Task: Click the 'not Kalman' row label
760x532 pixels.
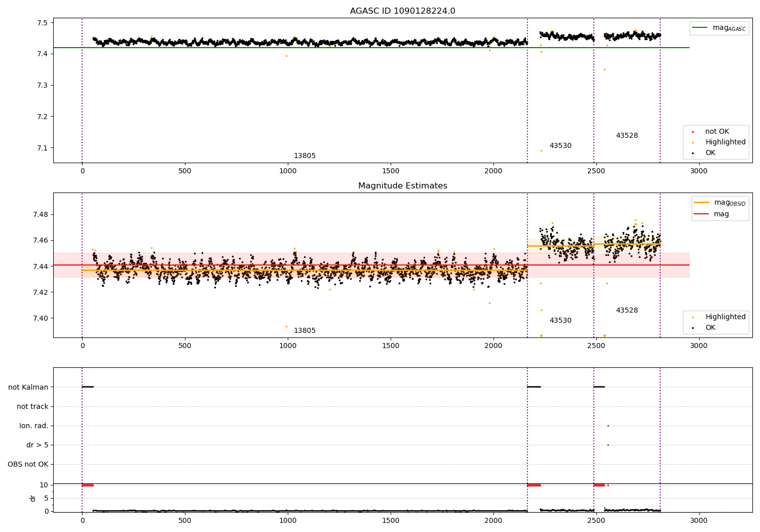Action: click(x=28, y=387)
